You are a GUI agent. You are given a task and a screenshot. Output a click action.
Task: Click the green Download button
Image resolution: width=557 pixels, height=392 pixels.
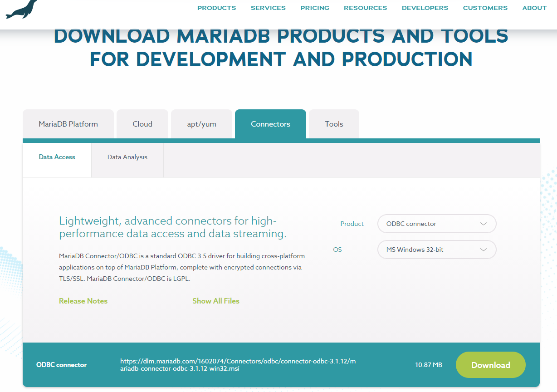(491, 365)
